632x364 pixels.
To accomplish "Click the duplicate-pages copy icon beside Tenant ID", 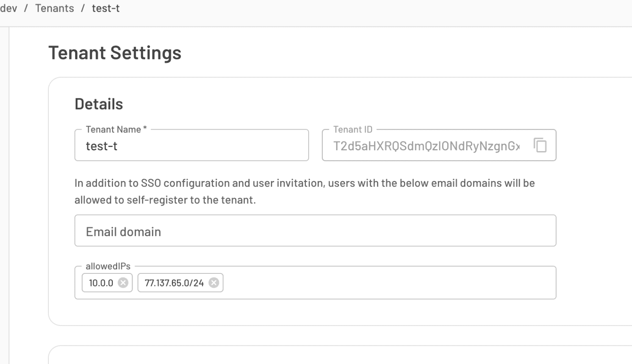I will (540, 145).
